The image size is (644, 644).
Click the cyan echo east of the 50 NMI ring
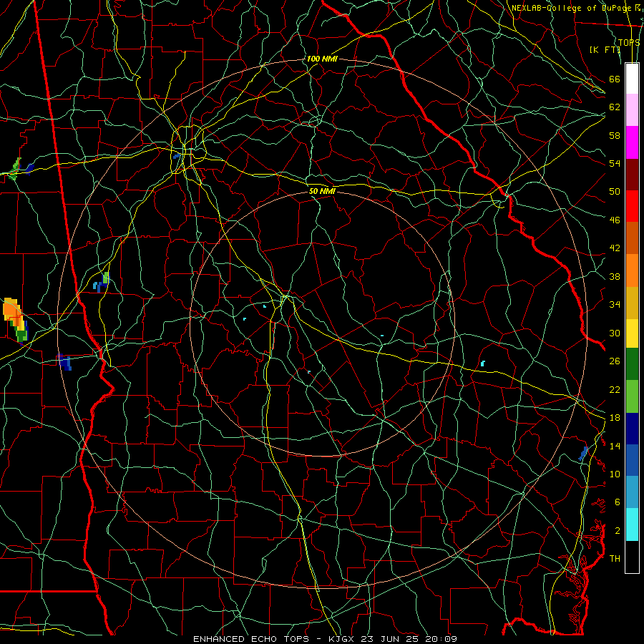click(483, 364)
